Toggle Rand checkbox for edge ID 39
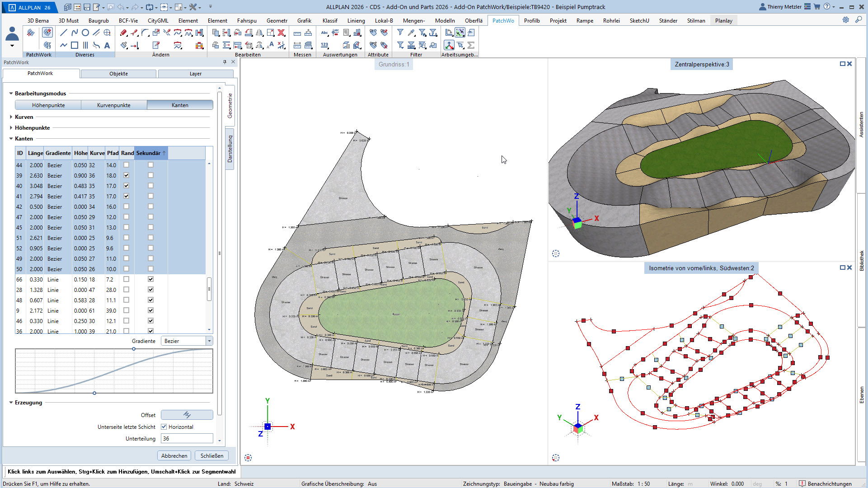The image size is (868, 488). click(x=126, y=175)
